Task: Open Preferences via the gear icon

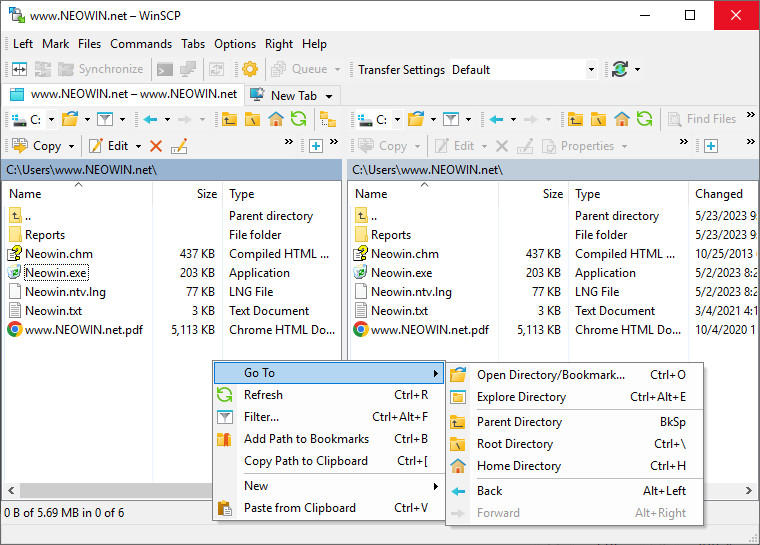Action: pos(250,69)
